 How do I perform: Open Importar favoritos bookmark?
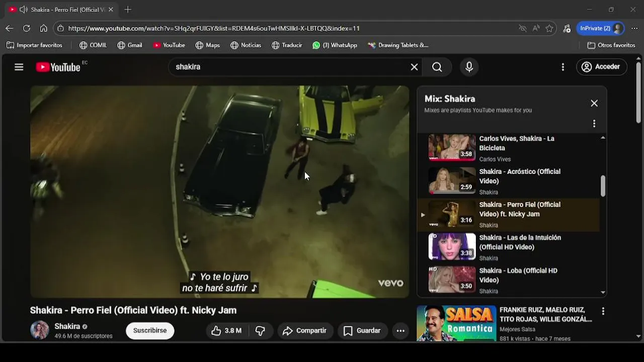pos(34,45)
